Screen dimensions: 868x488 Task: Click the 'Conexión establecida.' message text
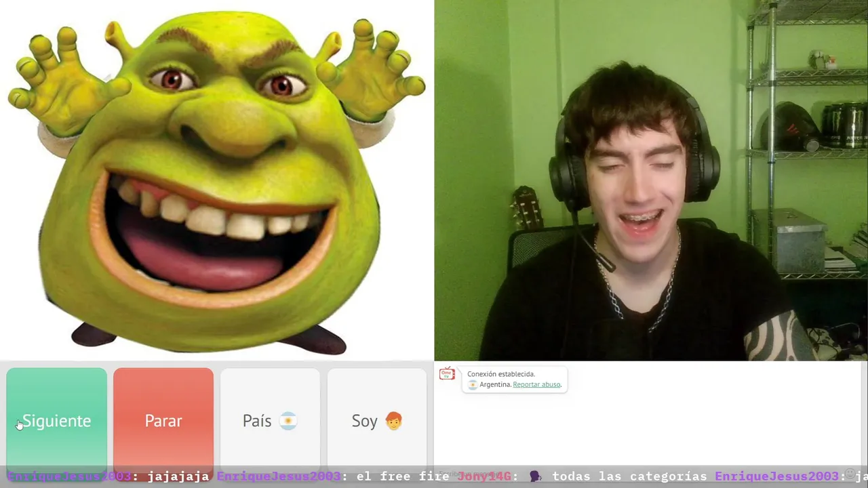tap(501, 374)
